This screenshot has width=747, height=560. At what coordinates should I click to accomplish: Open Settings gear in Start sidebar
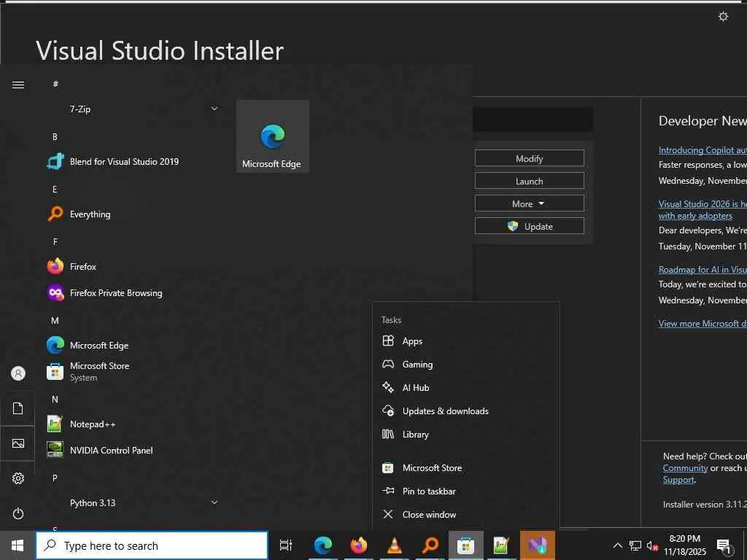(x=18, y=478)
